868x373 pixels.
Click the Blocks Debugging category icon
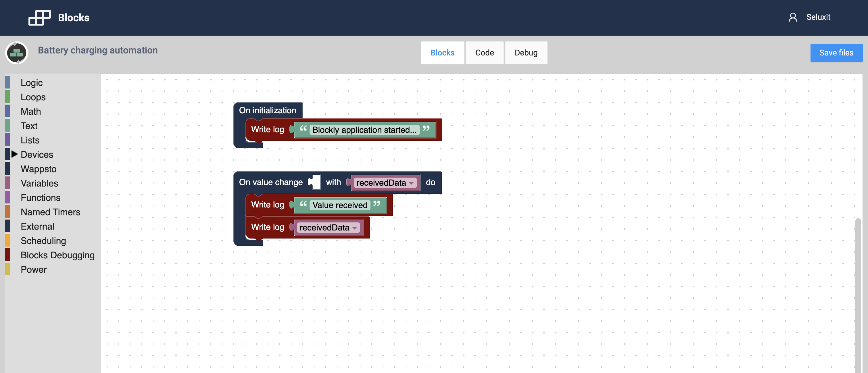click(x=8, y=255)
